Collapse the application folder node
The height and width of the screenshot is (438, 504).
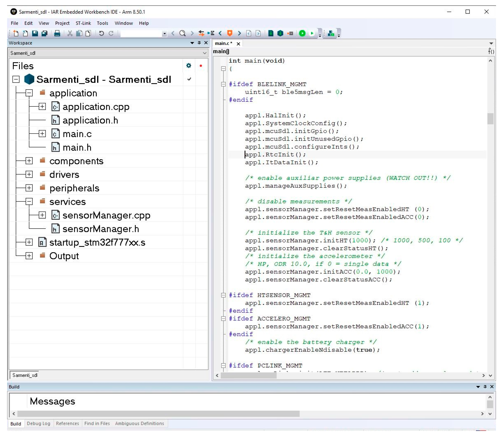[x=29, y=93]
